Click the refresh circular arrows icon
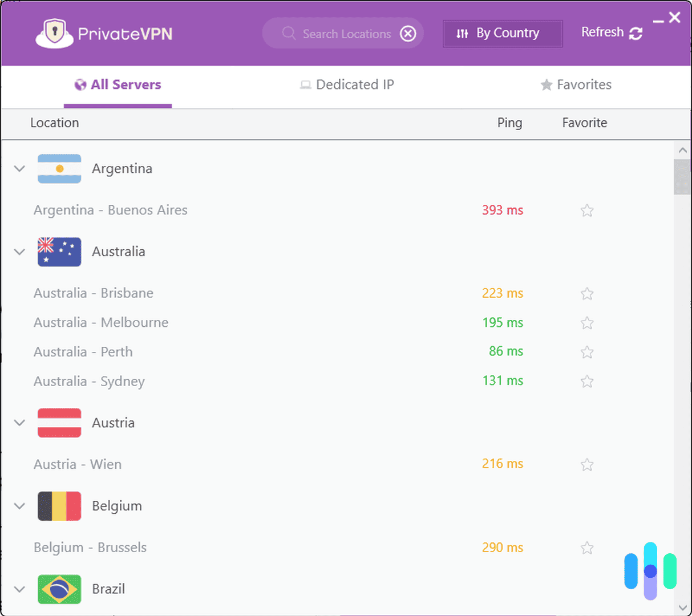 636,33
